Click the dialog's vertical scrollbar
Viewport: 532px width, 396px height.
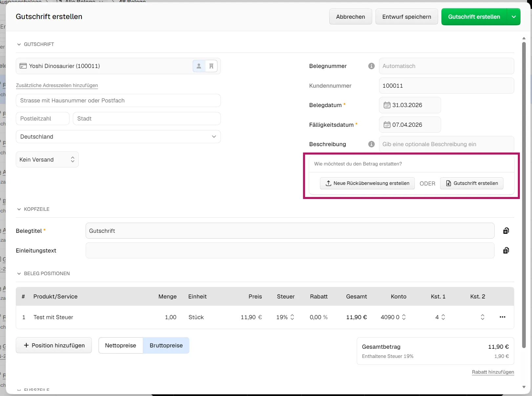pyautogui.click(x=524, y=197)
